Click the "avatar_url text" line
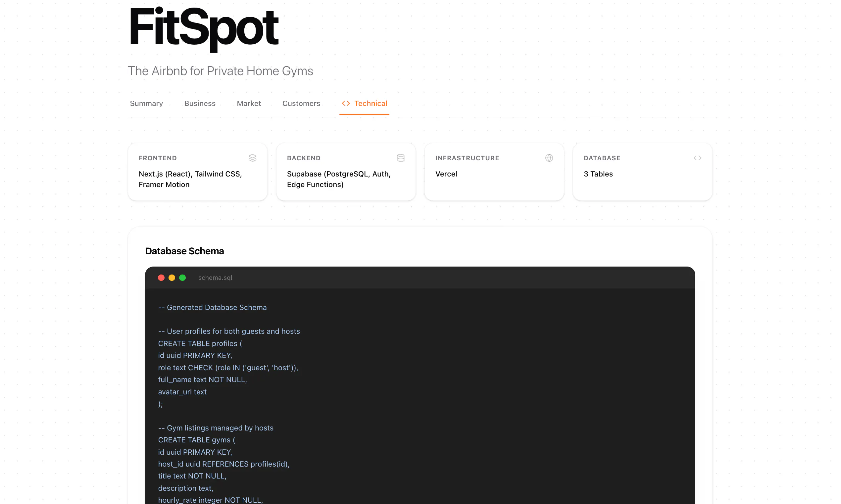Screen dimensions: 841x504 click(x=182, y=392)
